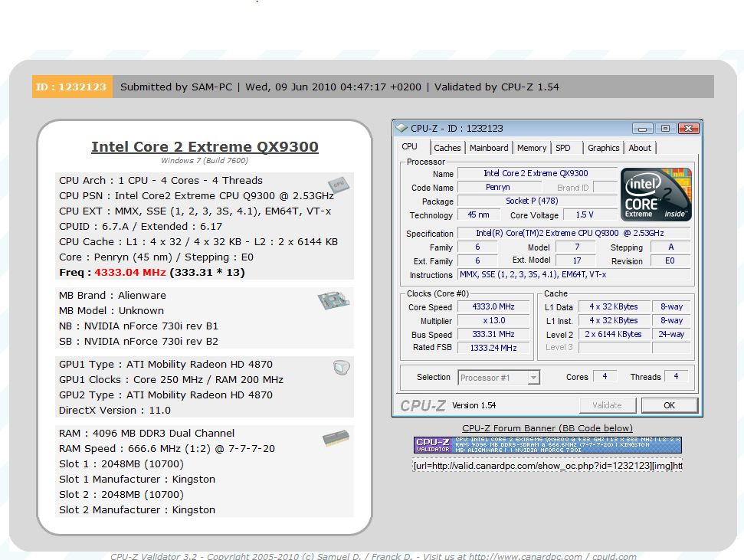This screenshot has height=560, width=744.
Task: Click the CPU-Z window title bar icon
Action: coord(402,128)
